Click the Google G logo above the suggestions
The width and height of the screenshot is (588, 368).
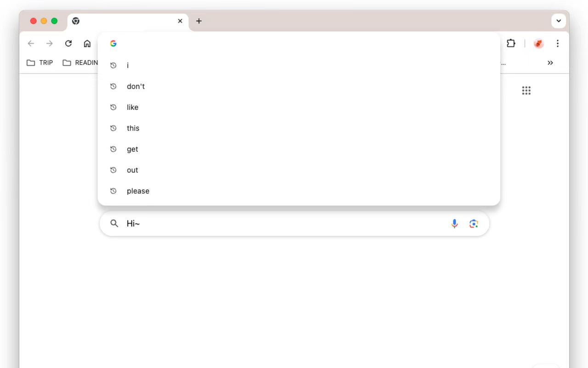[113, 43]
